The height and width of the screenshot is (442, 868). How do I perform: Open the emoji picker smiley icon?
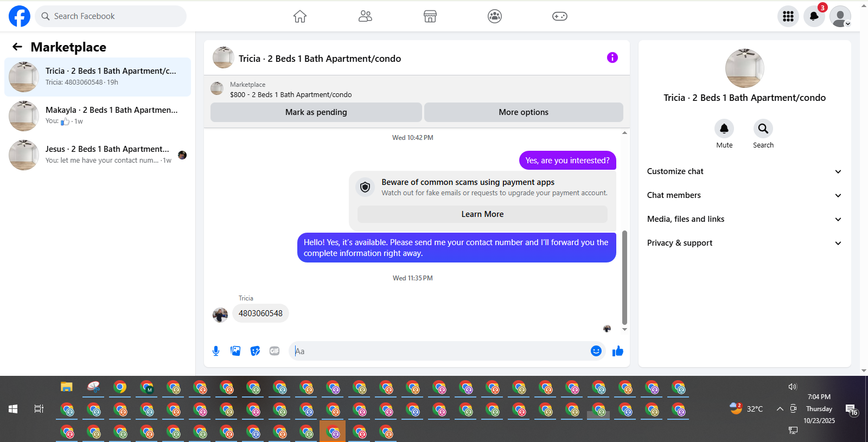tap(596, 351)
